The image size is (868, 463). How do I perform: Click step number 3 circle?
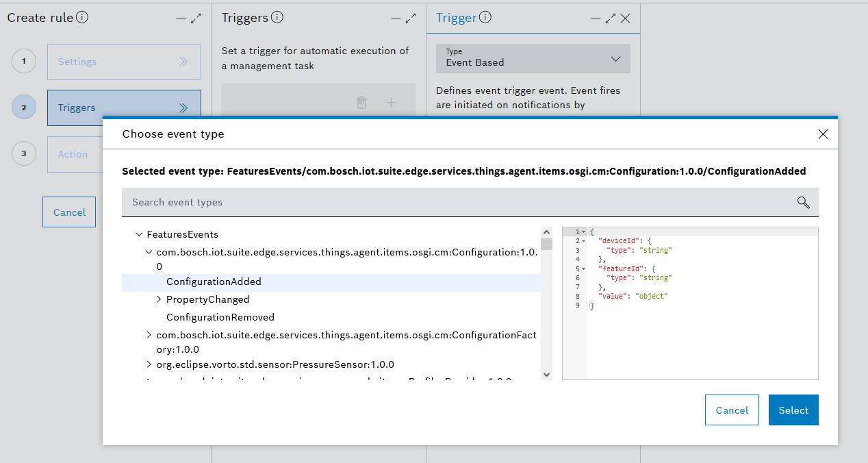(x=24, y=153)
